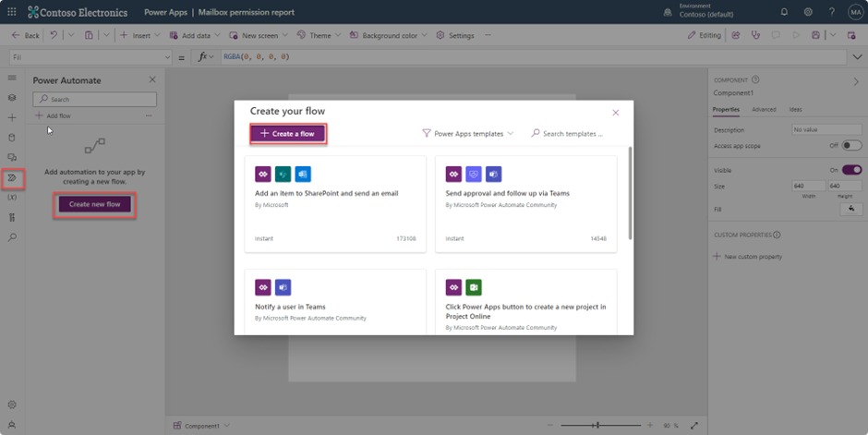Open the Background color dropdown

389,35
